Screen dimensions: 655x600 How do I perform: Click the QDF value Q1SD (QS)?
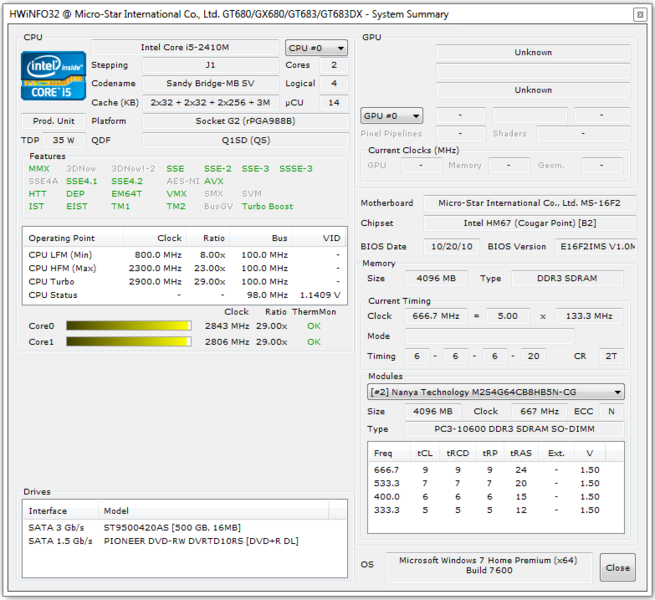point(246,140)
